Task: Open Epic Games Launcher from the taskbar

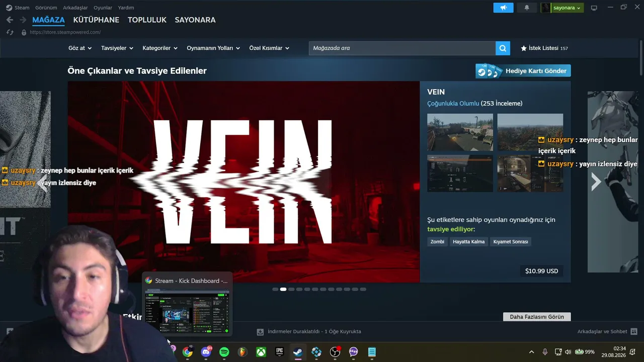Action: tap(280, 352)
